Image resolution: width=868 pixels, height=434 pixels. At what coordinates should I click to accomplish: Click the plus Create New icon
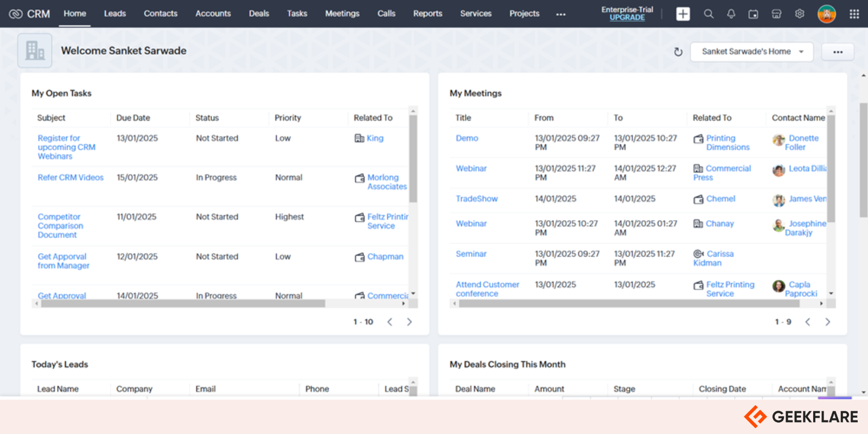pos(683,14)
